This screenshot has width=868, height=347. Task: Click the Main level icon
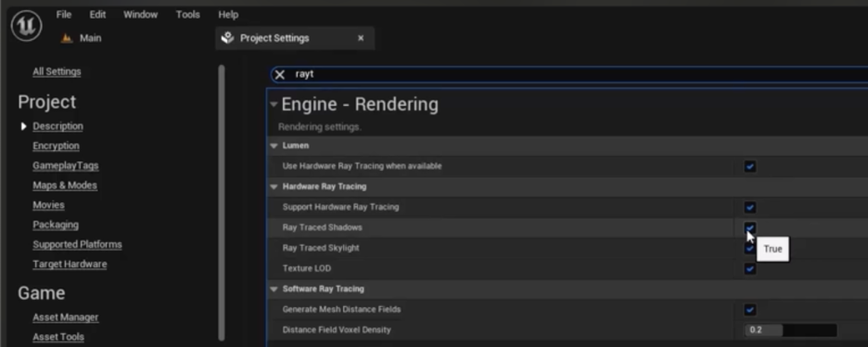point(67,39)
